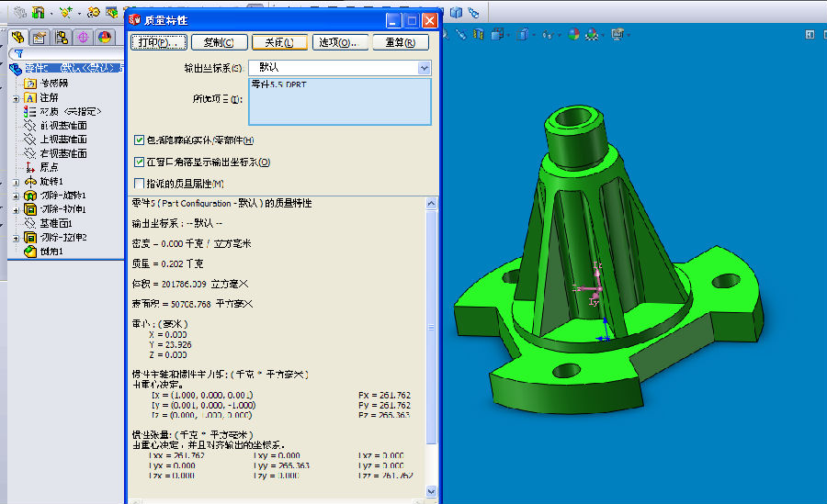Open the 输出坐标系 dropdown list
This screenshot has height=504, width=827.
[x=424, y=68]
